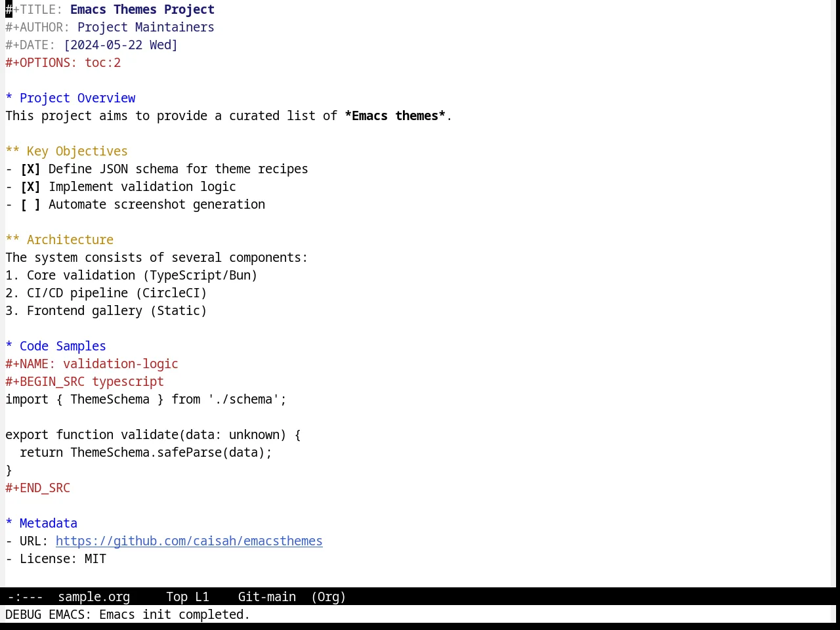The image size is (840, 630).
Task: Toggle the checked 'Implement validation logic' checkbox
Action: click(30, 187)
